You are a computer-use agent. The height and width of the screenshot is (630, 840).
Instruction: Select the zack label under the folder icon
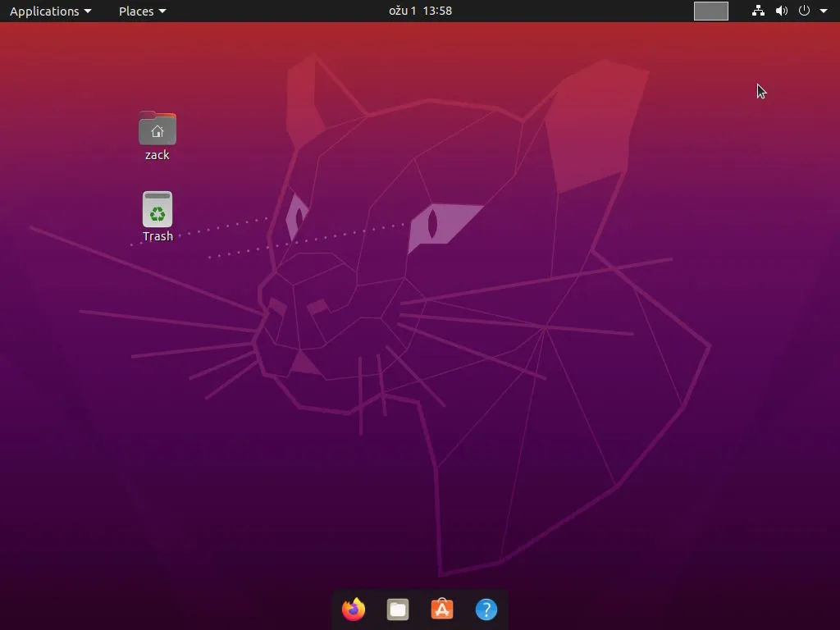coord(157,154)
